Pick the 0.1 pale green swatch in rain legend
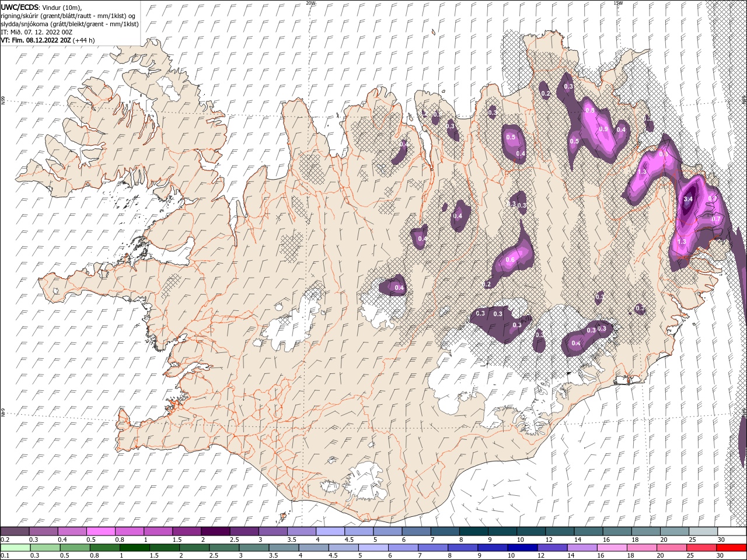Image resolution: width=747 pixels, height=560 pixels. [15, 548]
